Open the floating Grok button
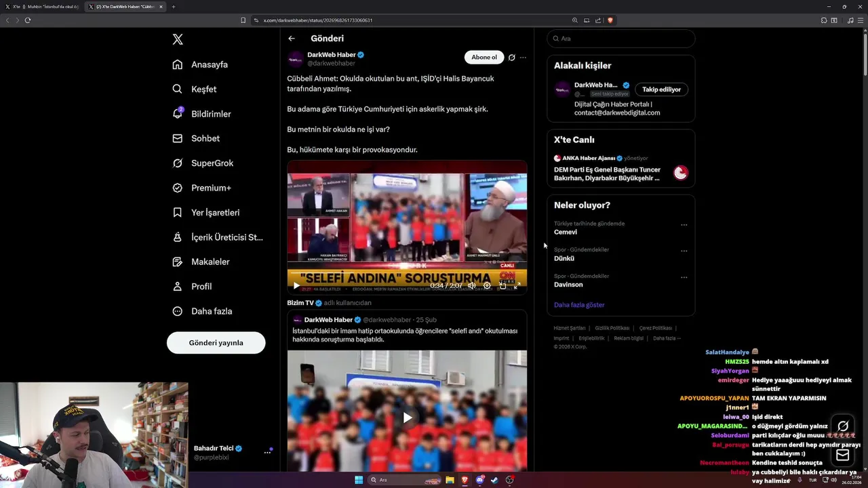The height and width of the screenshot is (488, 868). pyautogui.click(x=843, y=426)
